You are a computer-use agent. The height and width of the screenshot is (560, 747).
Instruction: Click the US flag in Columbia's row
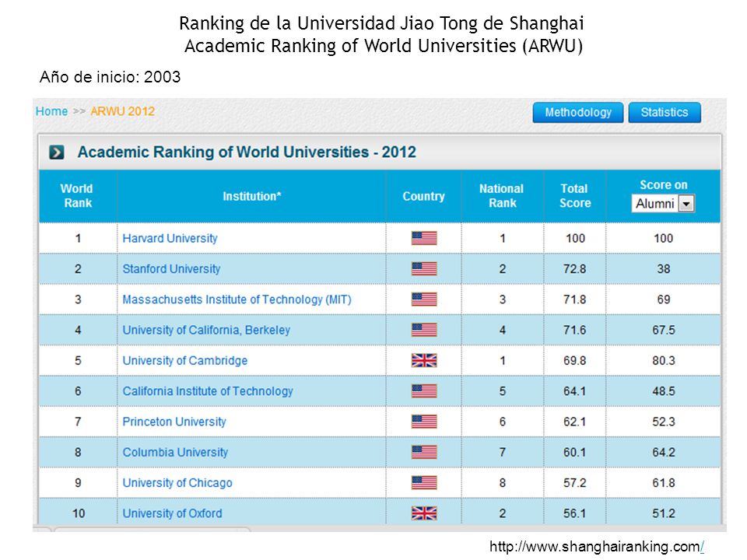click(424, 452)
